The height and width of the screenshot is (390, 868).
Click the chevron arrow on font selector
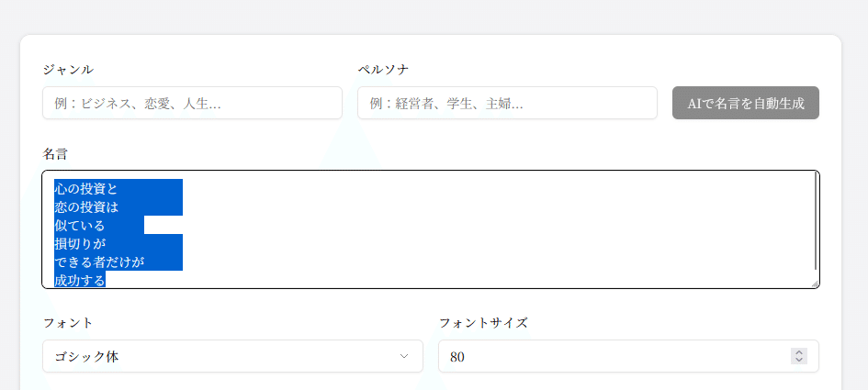coord(404,356)
